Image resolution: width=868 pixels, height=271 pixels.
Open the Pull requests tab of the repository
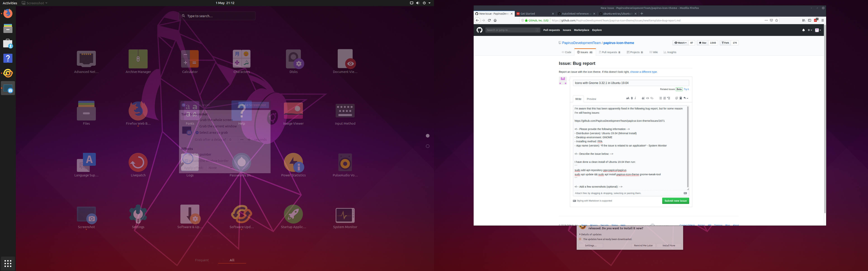609,52
